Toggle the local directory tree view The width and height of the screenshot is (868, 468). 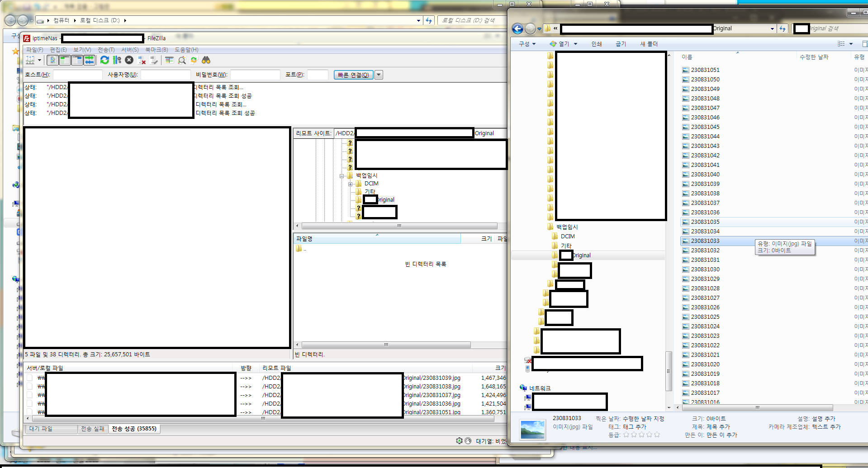[x=65, y=60]
